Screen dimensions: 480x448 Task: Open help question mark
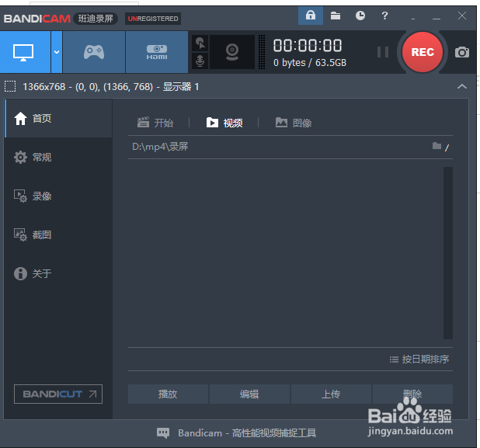click(x=384, y=16)
